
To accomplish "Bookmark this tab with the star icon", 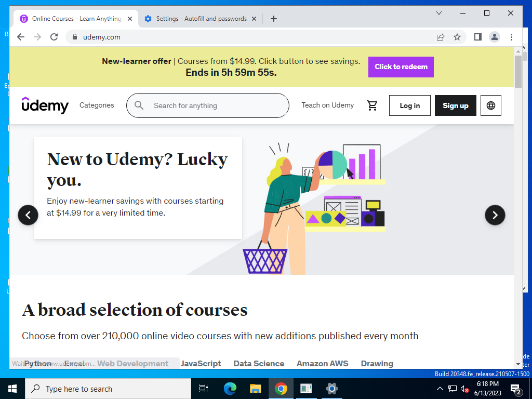I will coord(457,37).
